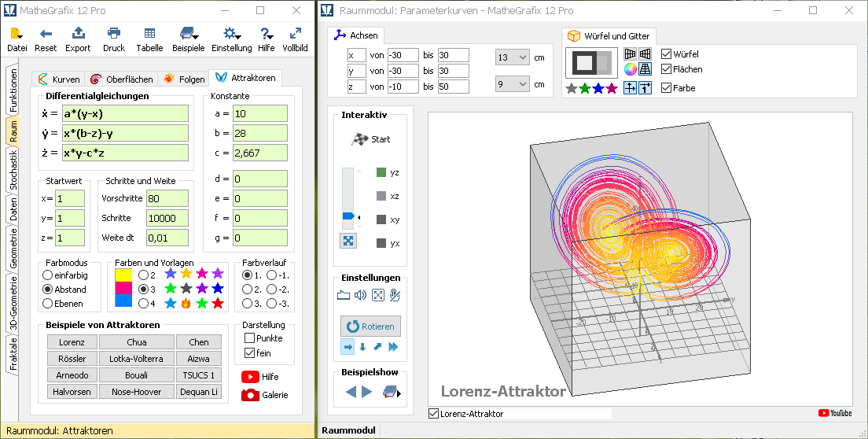Load the Rössler attractor example

[72, 359]
